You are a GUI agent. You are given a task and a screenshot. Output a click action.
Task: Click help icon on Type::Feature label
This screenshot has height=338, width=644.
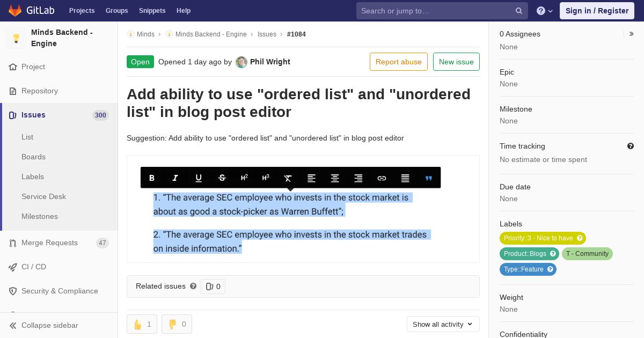coord(550,269)
